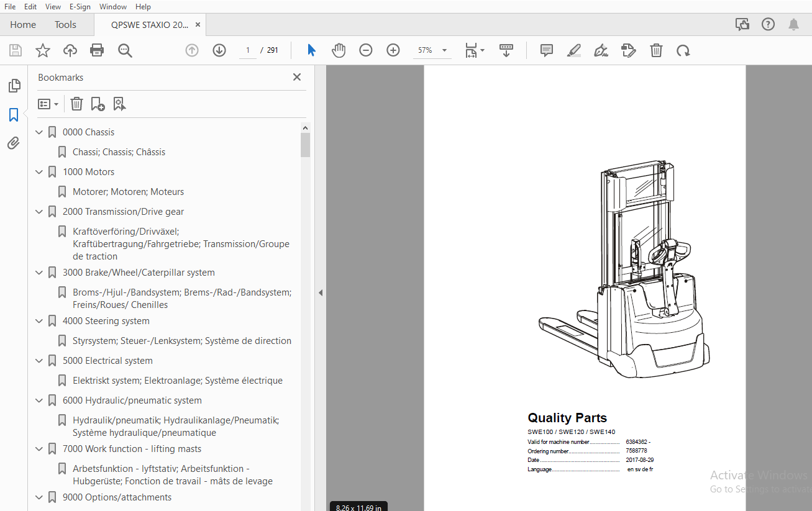Collapse 2000 Transmission/Drive gear bookmark
The image size is (812, 511).
coord(39,212)
